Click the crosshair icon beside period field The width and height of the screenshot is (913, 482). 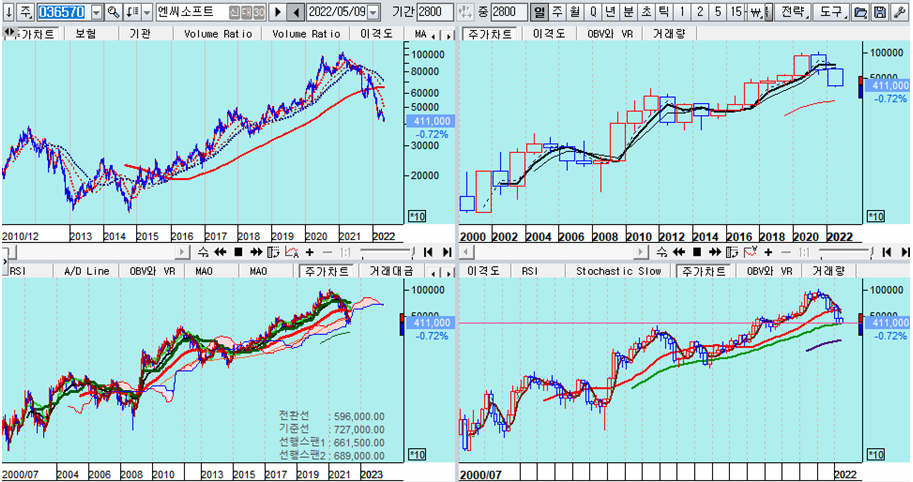[x=465, y=12]
